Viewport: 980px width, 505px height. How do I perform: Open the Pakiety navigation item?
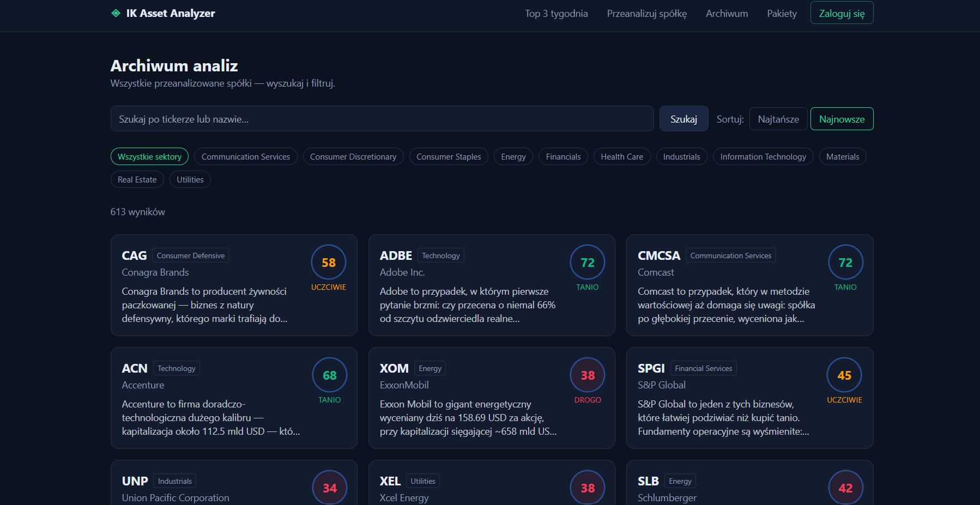pos(782,14)
